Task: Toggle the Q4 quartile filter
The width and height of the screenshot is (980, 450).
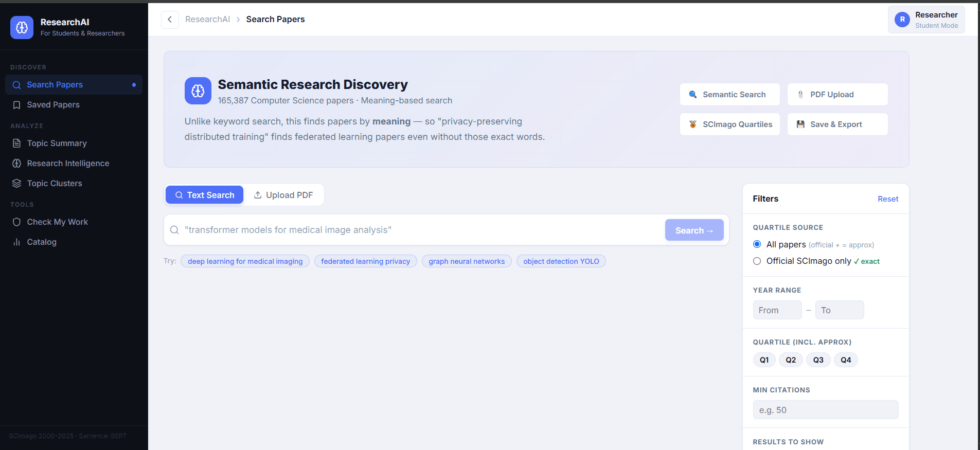Action: tap(846, 360)
